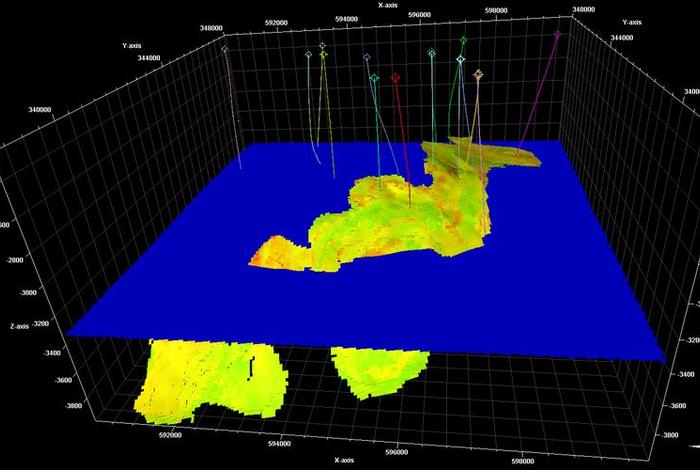Click the purple well head marker
The image size is (700, 470).
(367, 57)
